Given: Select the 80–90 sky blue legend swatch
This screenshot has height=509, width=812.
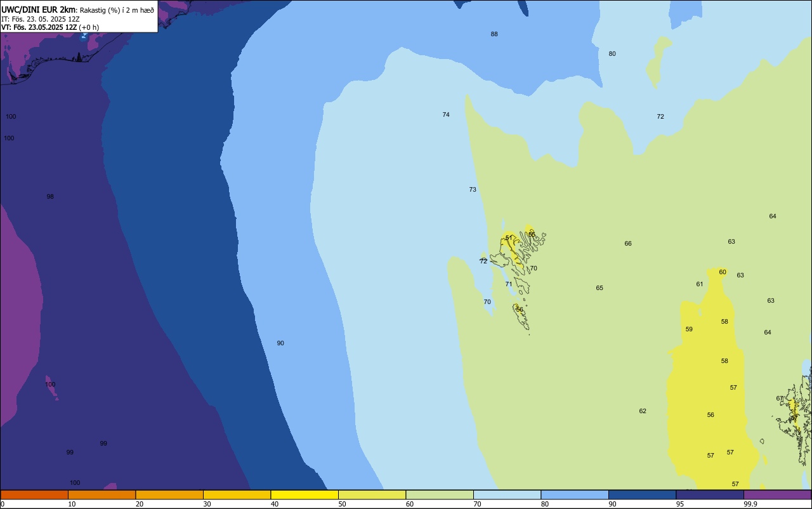Looking at the screenshot, I should pyautogui.click(x=575, y=494).
